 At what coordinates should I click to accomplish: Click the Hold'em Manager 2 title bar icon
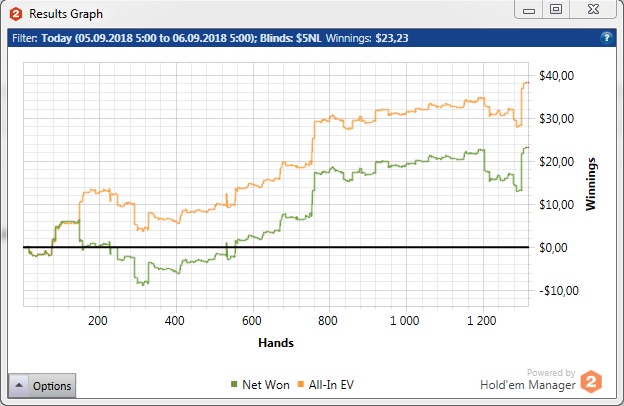pos(16,14)
